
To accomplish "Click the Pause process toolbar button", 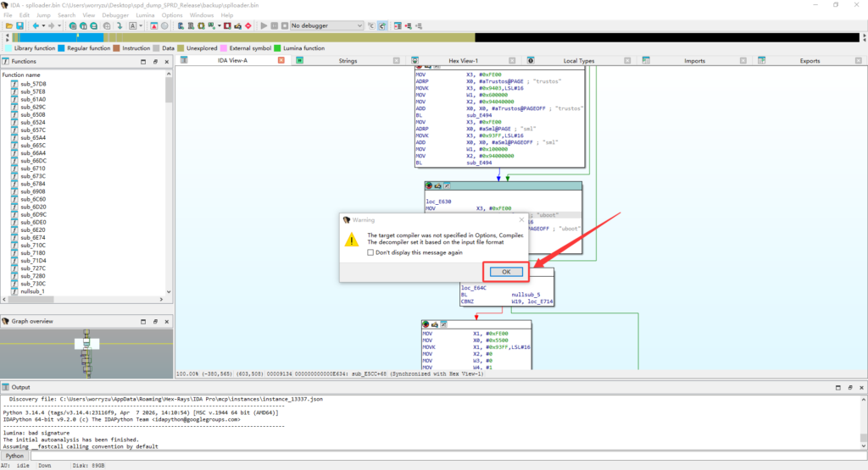I will click(x=274, y=26).
